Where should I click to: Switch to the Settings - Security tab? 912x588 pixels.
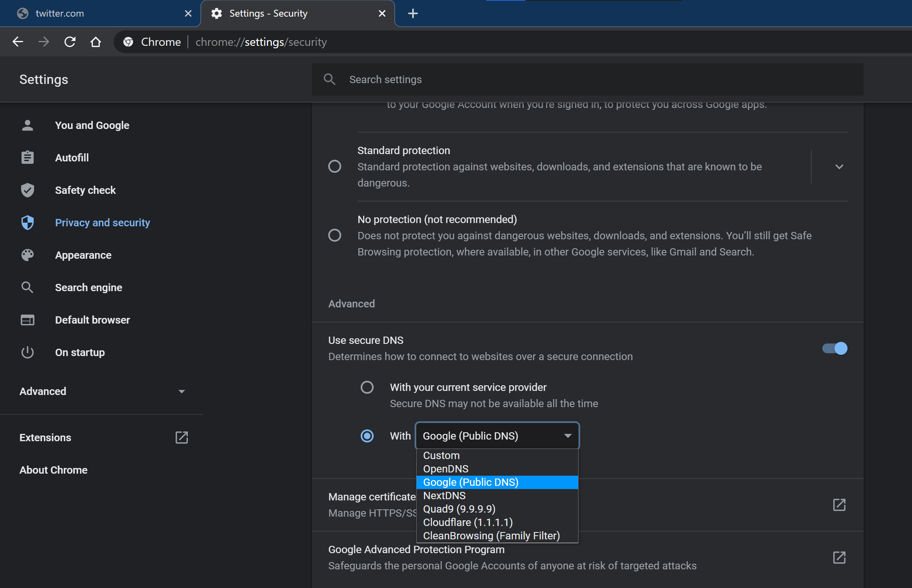298,13
